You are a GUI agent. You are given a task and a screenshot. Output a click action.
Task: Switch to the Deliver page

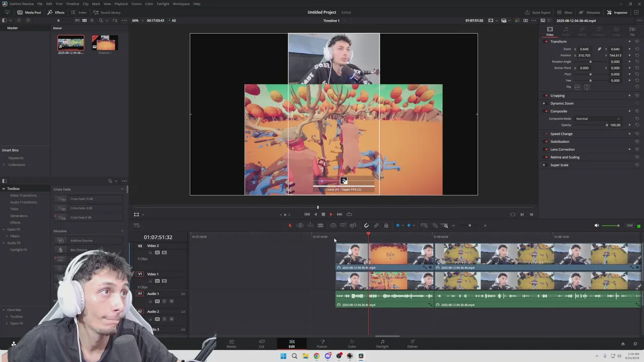[x=412, y=343]
